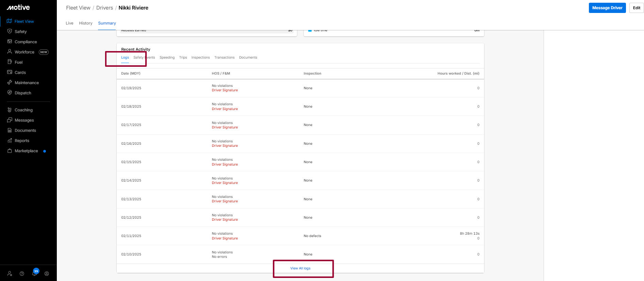Open Maintenance via the wrench icon
This screenshot has height=281, width=644.
[10, 82]
